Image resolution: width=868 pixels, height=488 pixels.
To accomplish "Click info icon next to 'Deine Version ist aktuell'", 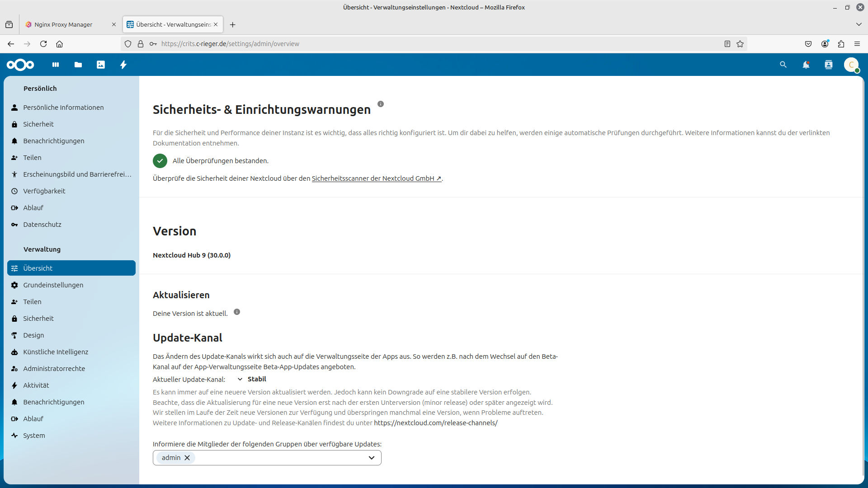I will pyautogui.click(x=237, y=312).
